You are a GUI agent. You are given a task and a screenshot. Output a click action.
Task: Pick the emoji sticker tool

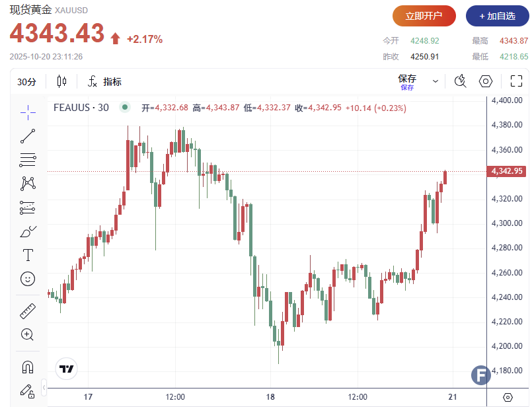28,279
